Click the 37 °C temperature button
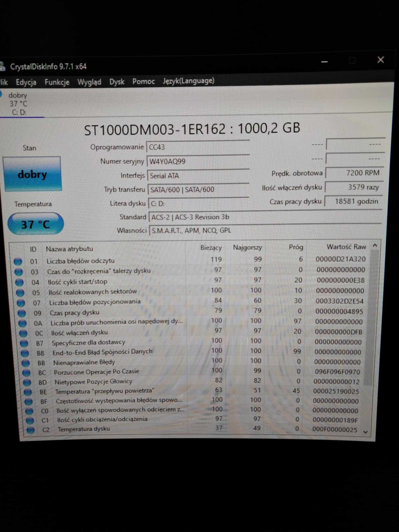 point(36,224)
